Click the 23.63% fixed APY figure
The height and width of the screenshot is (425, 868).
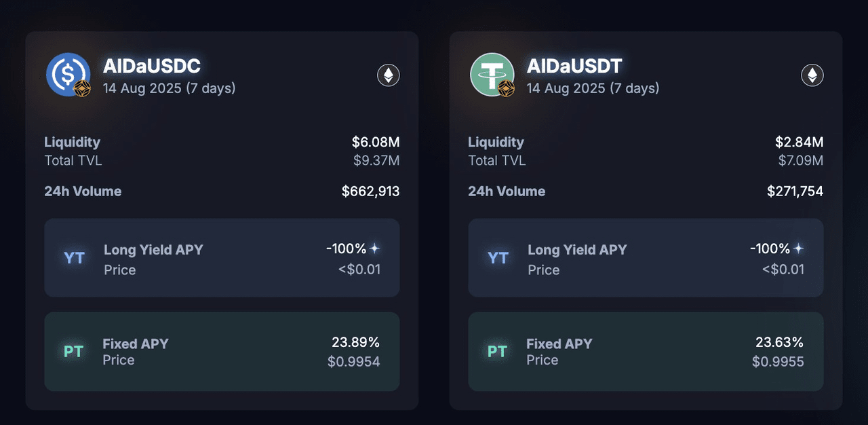780,342
